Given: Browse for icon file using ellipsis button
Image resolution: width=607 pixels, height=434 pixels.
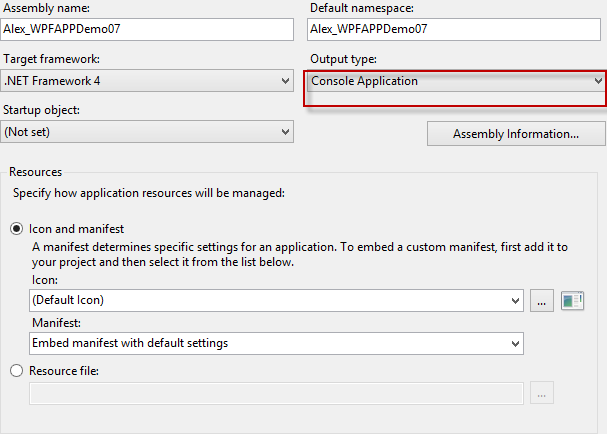Looking at the screenshot, I should (x=542, y=301).
